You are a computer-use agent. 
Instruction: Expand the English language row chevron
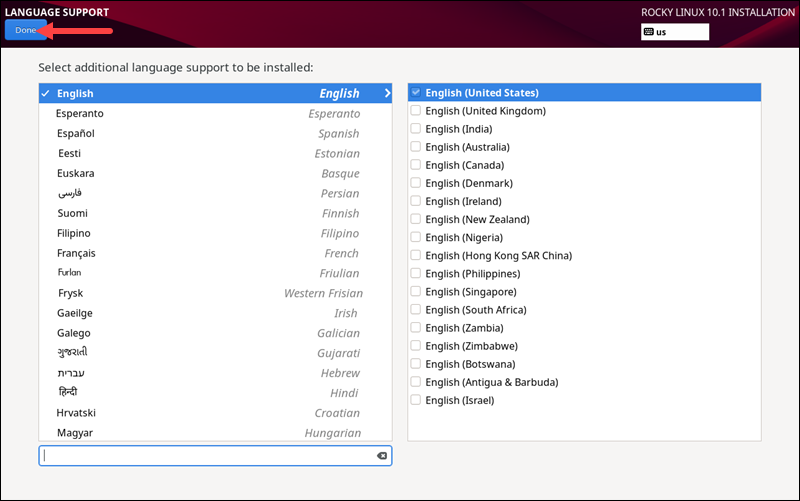pos(387,93)
